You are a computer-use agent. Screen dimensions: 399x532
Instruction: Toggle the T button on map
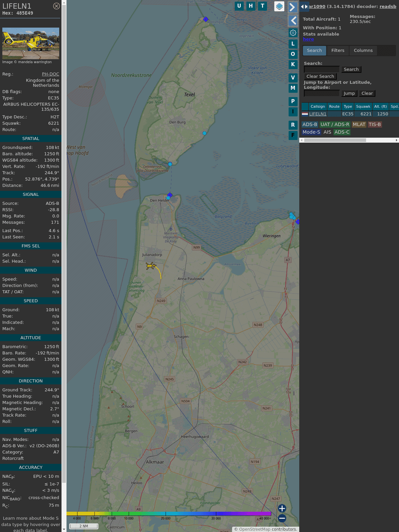(262, 6)
